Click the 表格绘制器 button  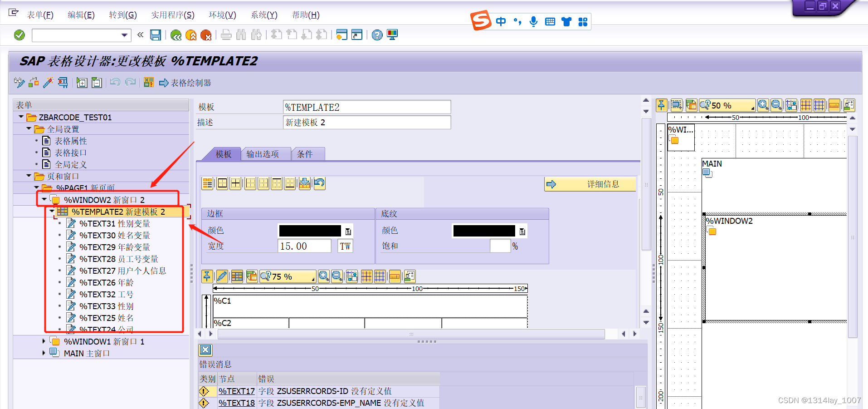pos(185,83)
